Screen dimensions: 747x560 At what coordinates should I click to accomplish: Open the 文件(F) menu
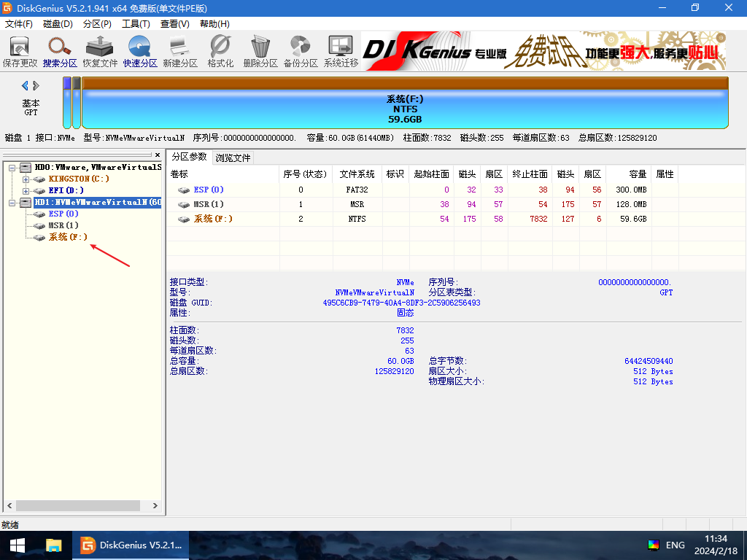point(18,24)
